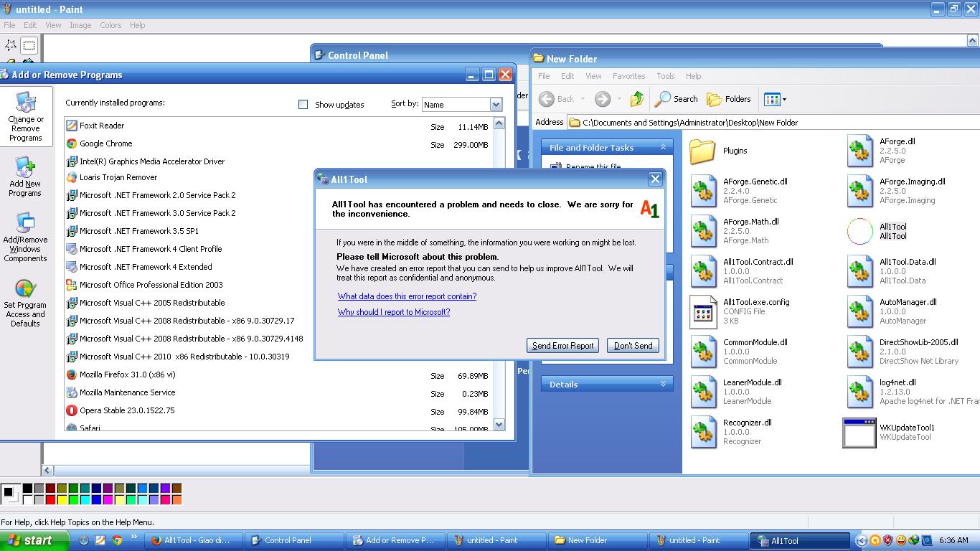Click the Yahoo Messenger smiley tray icon
Viewport: 980px width, 551px height.
point(901,540)
